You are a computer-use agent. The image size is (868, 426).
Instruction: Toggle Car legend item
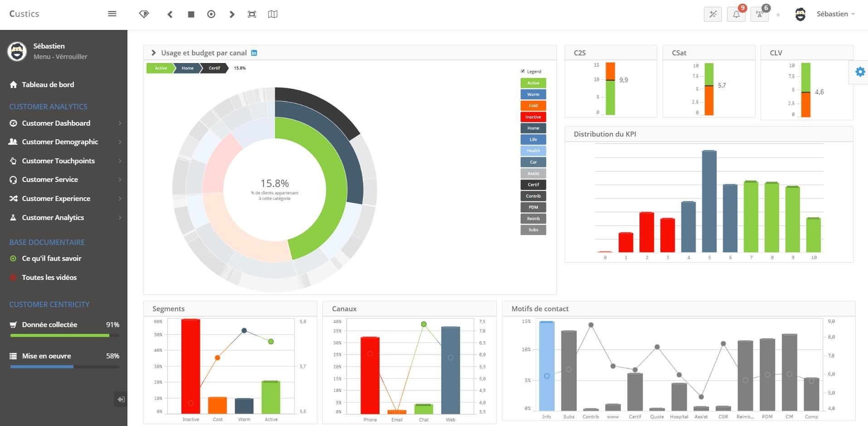[x=533, y=162]
